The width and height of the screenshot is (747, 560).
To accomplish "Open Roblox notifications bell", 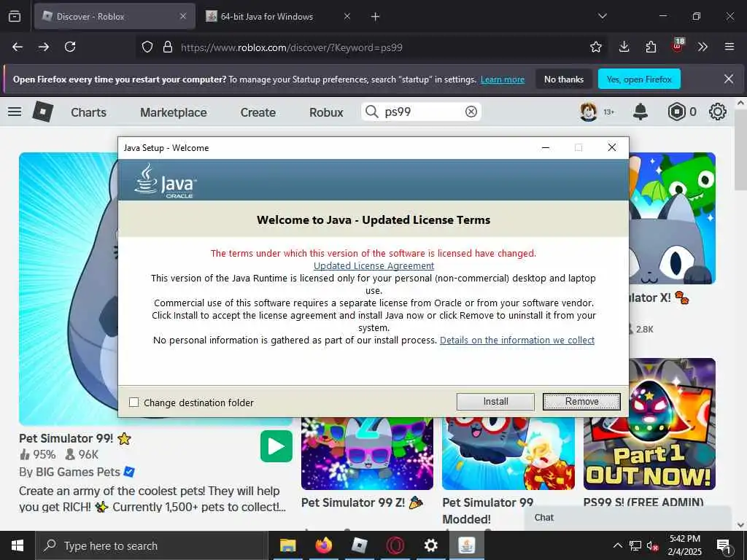I will pyautogui.click(x=640, y=112).
